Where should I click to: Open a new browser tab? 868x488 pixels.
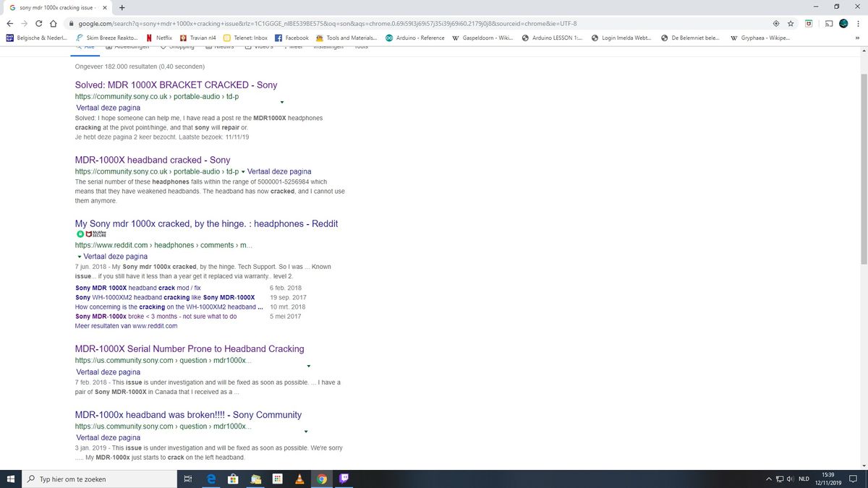[122, 7]
